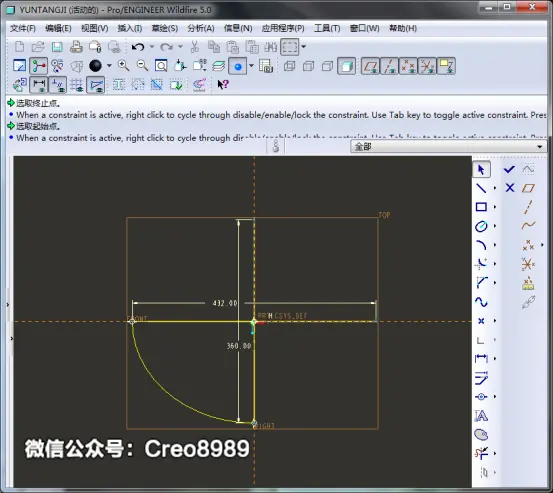Click the blue checkmark to finish sketch
The height and width of the screenshot is (493, 553).
tap(509, 170)
